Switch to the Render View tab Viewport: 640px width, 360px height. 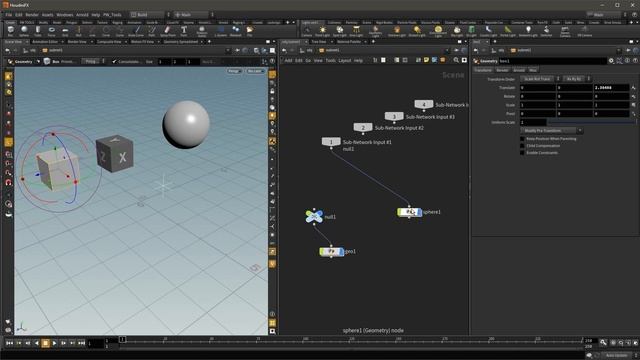[x=77, y=42]
